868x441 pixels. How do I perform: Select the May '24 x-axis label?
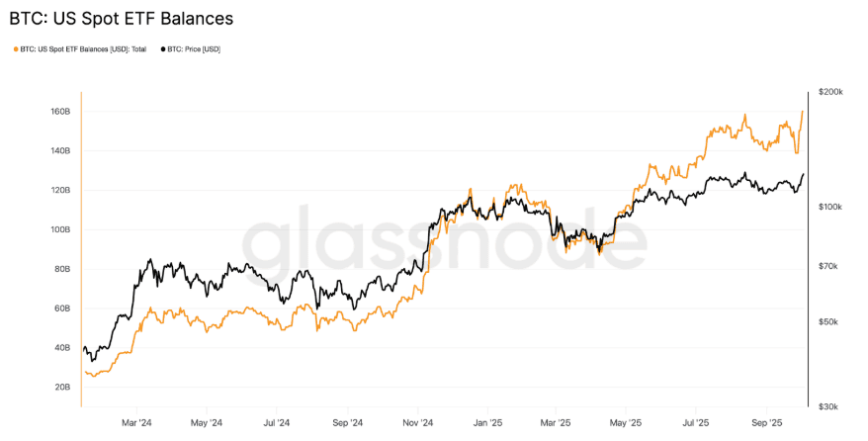click(206, 422)
